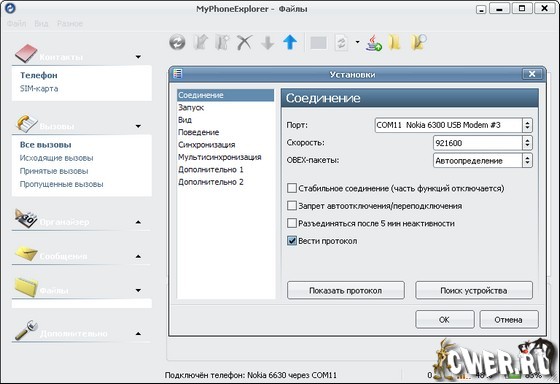The height and width of the screenshot is (384, 560).
Task: Collapse the Вызовы sidebar section arrow
Action: 138,126
